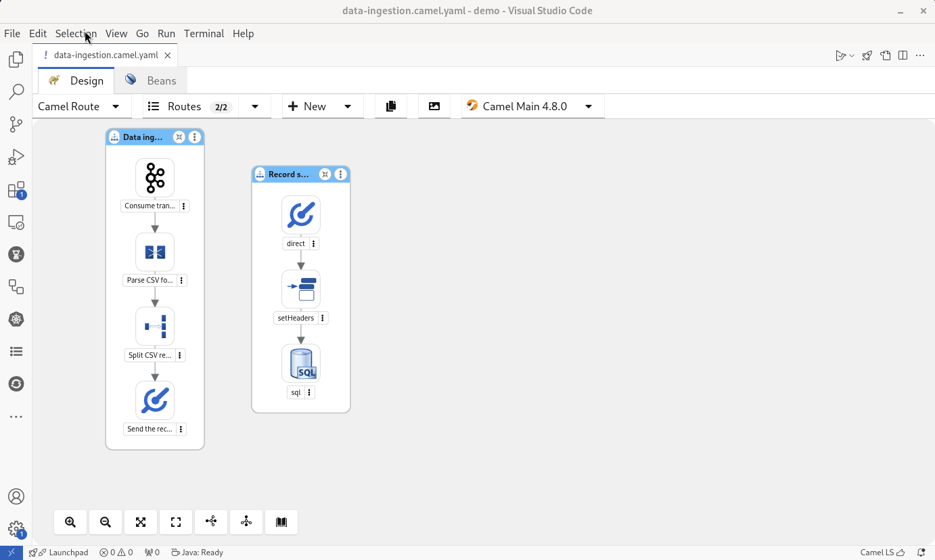Image resolution: width=935 pixels, height=560 pixels.
Task: Reset the canvas view framing
Action: coord(176,521)
